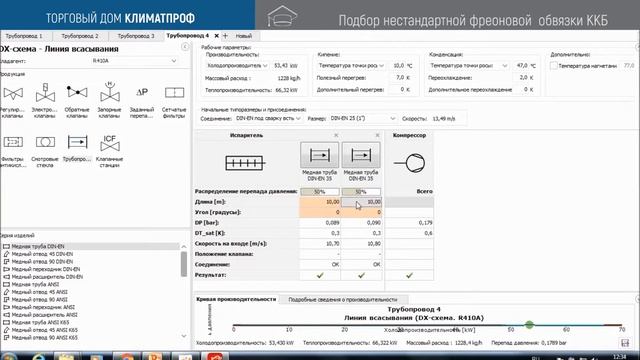Click the 53,43 kW capacity field

coord(286,65)
